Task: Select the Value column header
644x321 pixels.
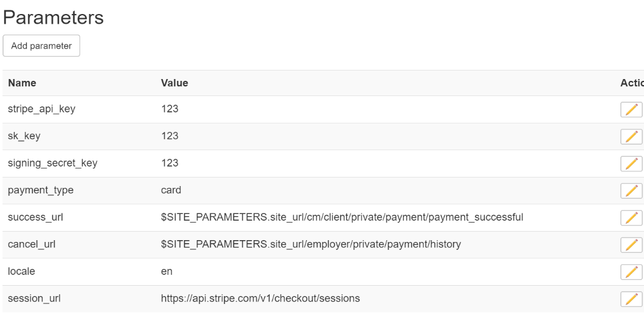Action: click(x=174, y=83)
